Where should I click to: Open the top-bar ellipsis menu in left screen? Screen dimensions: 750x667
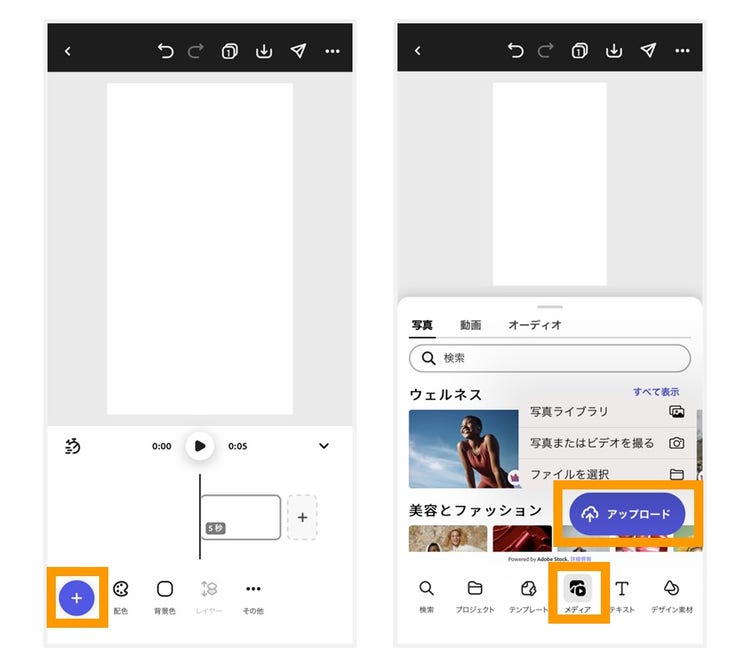click(332, 51)
